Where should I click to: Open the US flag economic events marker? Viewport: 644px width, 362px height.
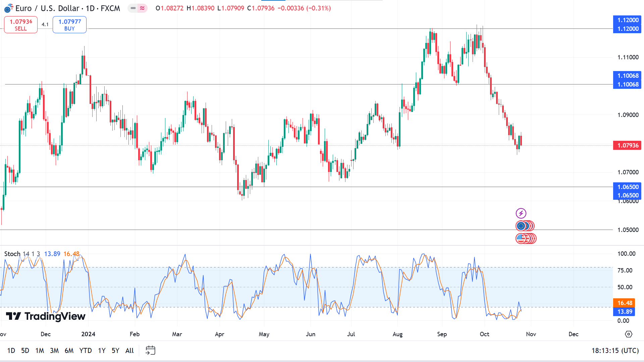click(521, 239)
